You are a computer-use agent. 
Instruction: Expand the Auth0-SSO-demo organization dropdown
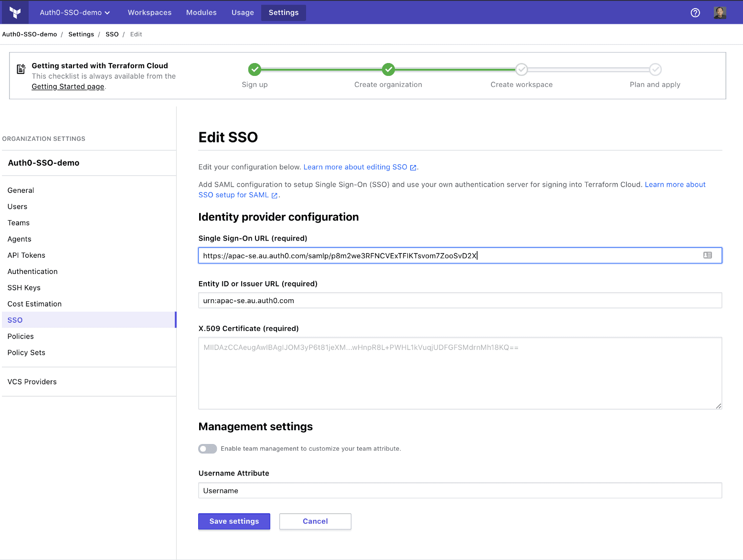[75, 13]
